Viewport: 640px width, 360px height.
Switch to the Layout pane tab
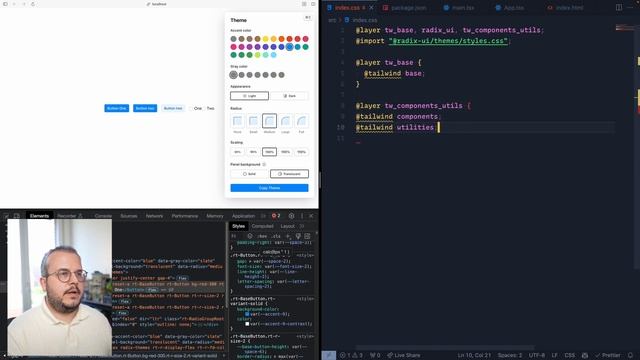tap(287, 226)
